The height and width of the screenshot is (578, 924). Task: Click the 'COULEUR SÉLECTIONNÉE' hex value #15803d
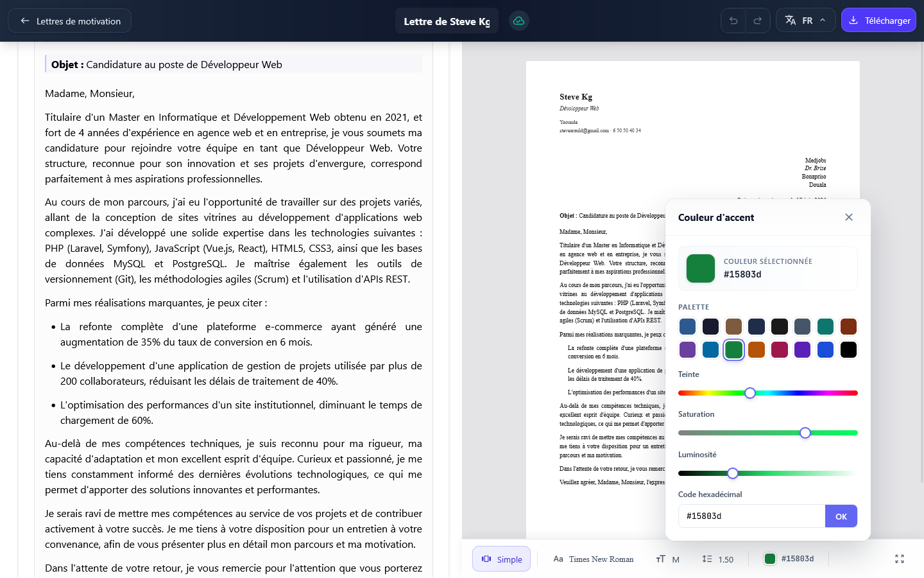[x=742, y=274]
